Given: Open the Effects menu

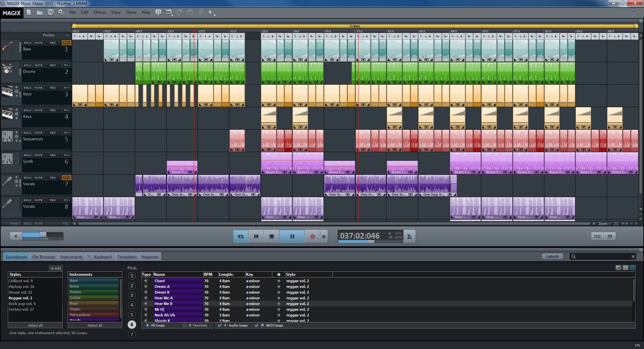Looking at the screenshot, I should point(100,12).
